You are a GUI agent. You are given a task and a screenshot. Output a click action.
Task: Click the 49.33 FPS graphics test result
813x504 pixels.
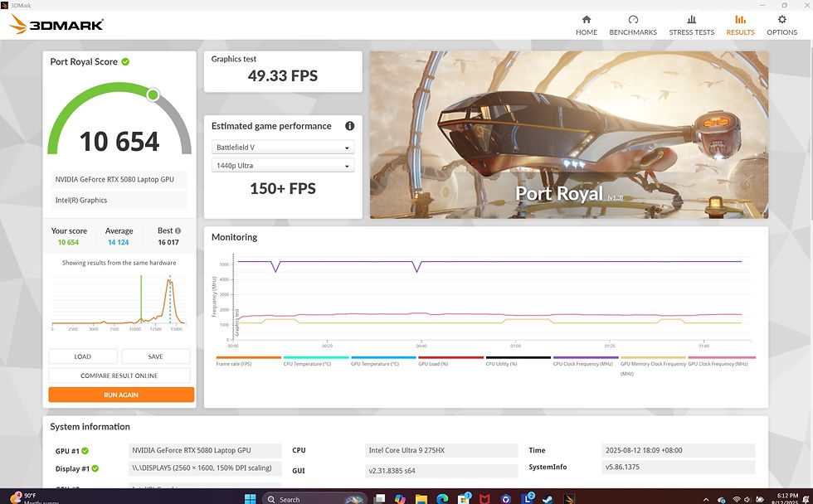pos(283,76)
